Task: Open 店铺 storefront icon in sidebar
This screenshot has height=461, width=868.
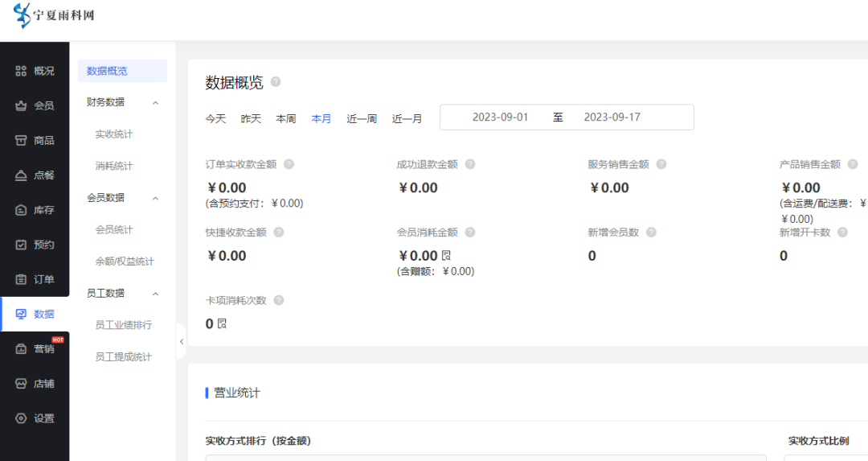Action: [x=21, y=384]
